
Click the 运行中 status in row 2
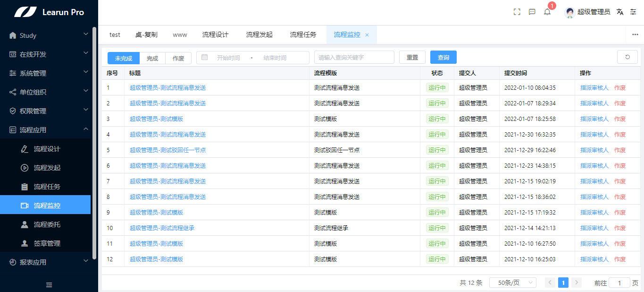pyautogui.click(x=437, y=103)
